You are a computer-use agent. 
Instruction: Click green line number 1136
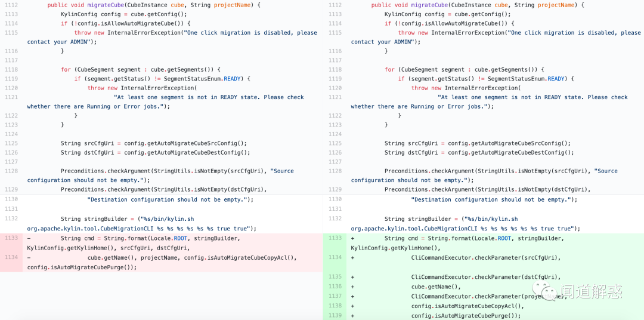335,287
